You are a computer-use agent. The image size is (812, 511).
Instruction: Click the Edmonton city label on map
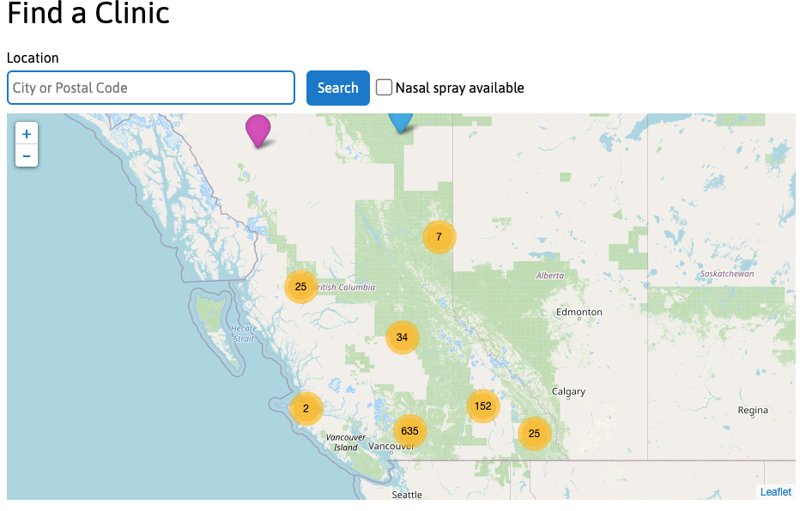click(x=579, y=312)
